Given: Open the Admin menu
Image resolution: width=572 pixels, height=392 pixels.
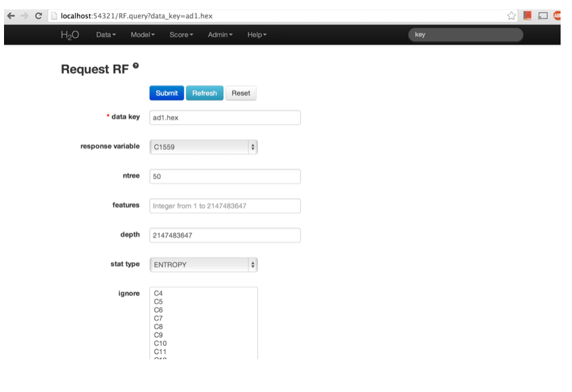Looking at the screenshot, I should [220, 35].
